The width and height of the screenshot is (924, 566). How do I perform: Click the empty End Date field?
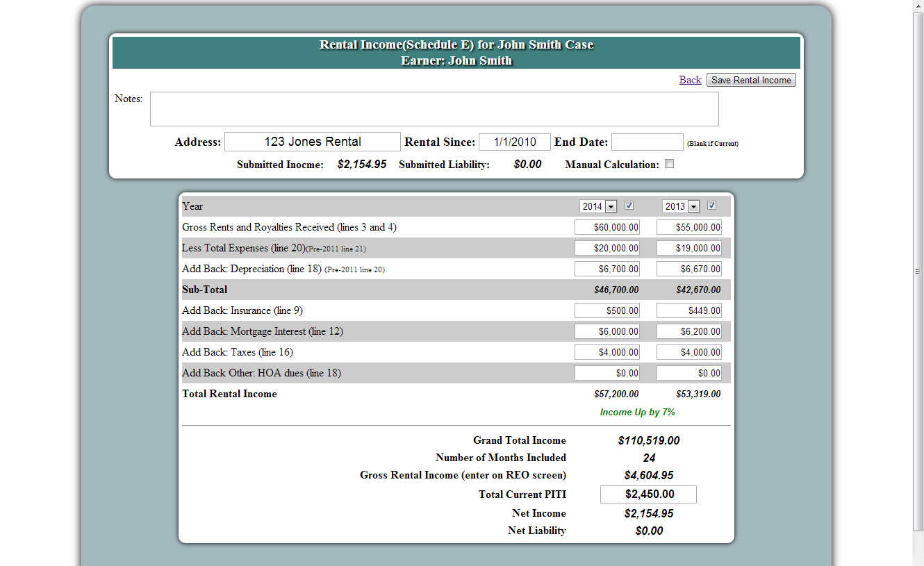(647, 141)
